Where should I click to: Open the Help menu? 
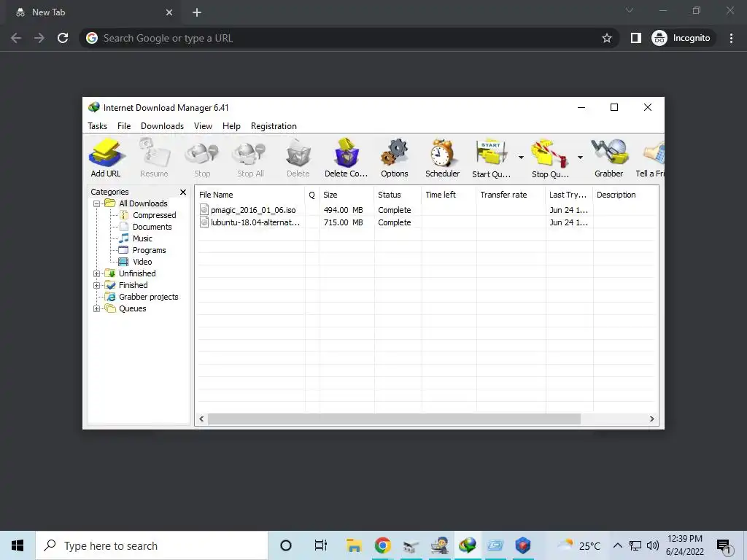point(231,126)
